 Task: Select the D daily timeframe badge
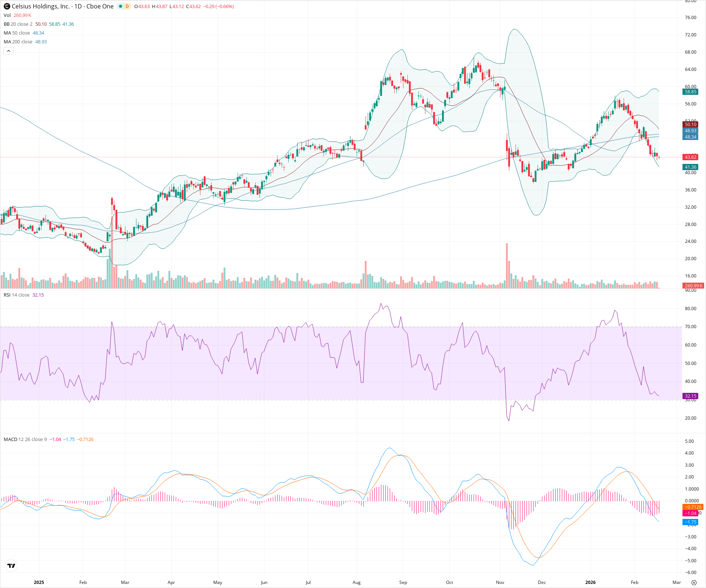point(126,6)
